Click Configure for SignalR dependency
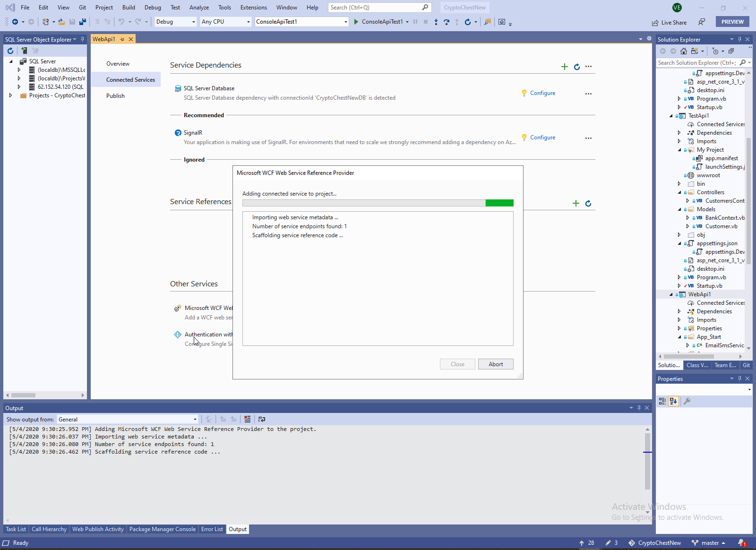This screenshot has height=550, width=756. (542, 137)
